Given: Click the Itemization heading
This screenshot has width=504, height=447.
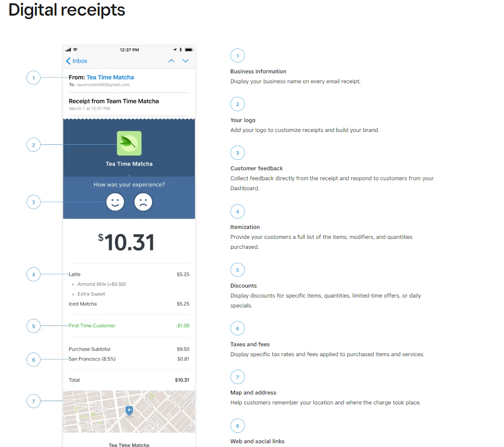Looking at the screenshot, I should [245, 227].
